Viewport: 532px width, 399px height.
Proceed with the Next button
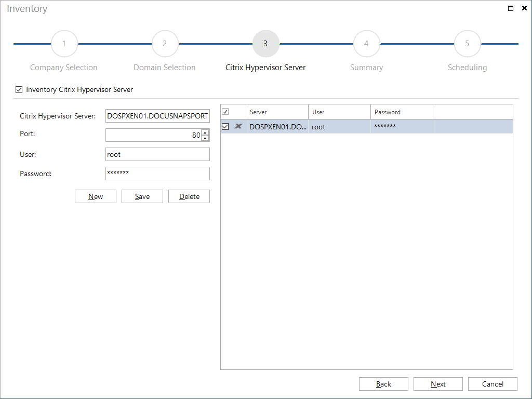(438, 384)
